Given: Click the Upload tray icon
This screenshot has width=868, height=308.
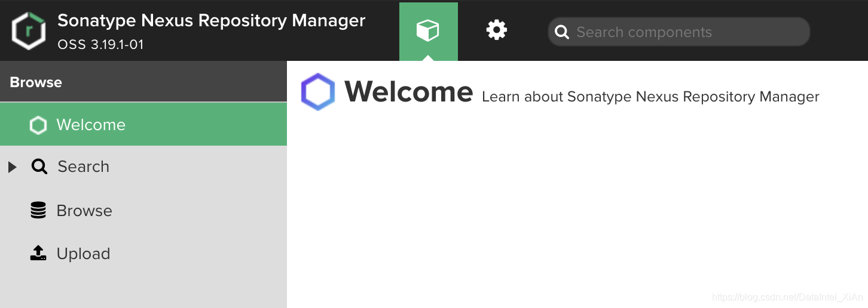Looking at the screenshot, I should (x=38, y=253).
